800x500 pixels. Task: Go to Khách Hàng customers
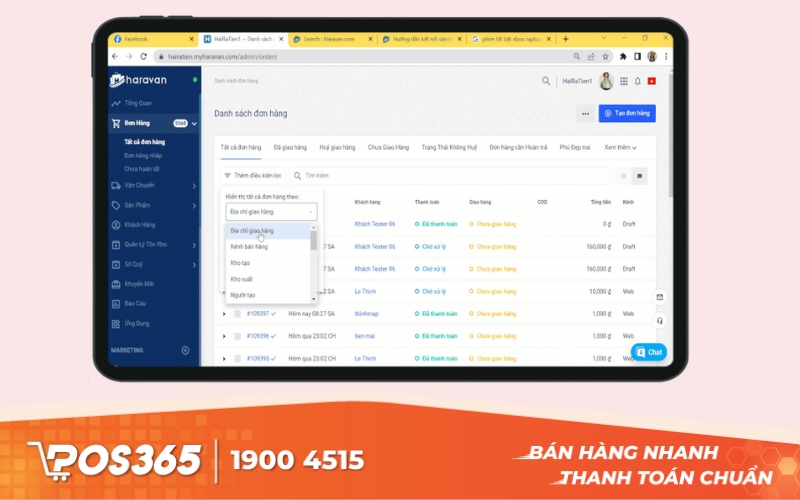tap(139, 225)
